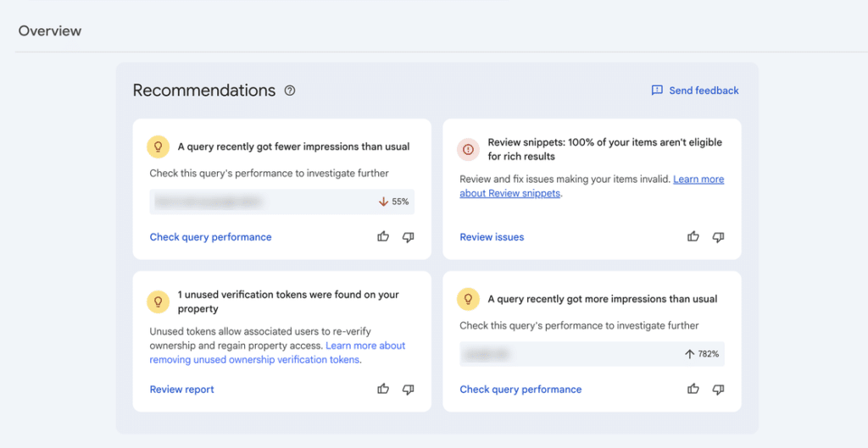The height and width of the screenshot is (448, 868).
Task: Click lightbulb icon on unused tokens card
Action: (158, 301)
